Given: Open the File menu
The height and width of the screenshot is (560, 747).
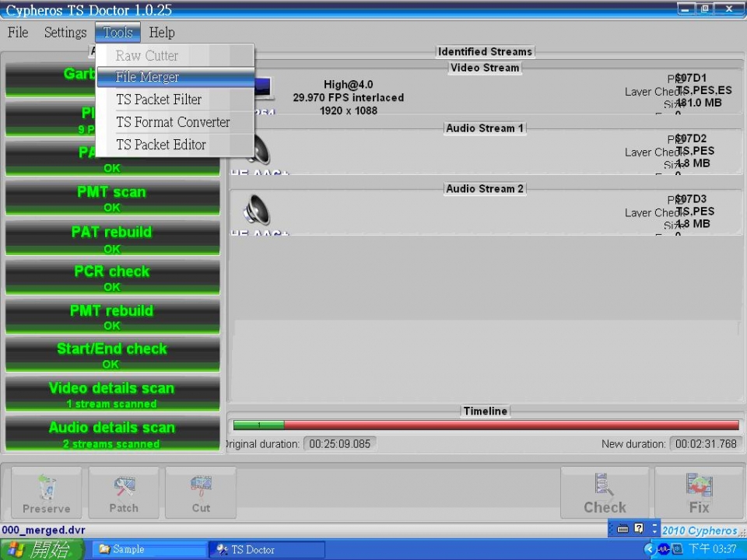Looking at the screenshot, I should (18, 33).
